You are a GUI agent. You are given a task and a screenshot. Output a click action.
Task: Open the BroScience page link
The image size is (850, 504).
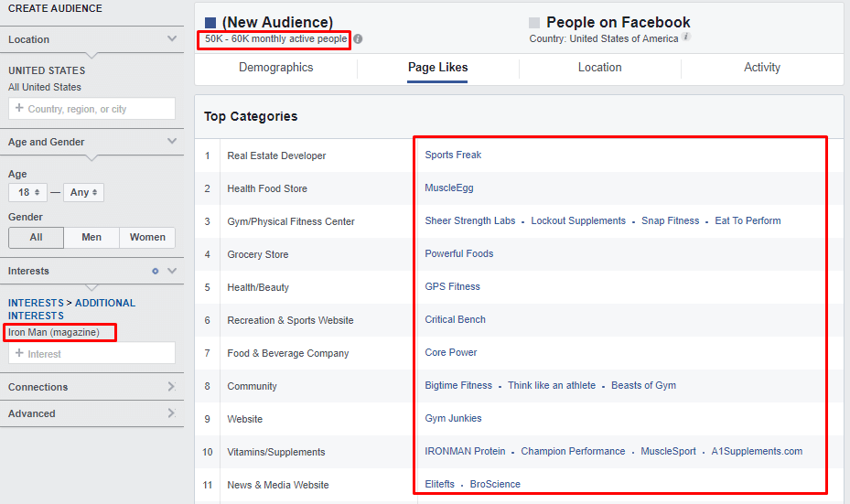coord(495,484)
